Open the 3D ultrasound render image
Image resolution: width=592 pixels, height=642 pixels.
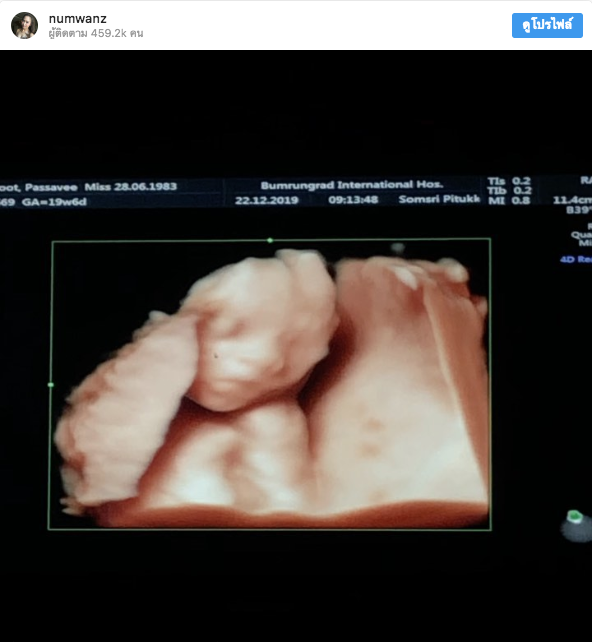coord(270,384)
